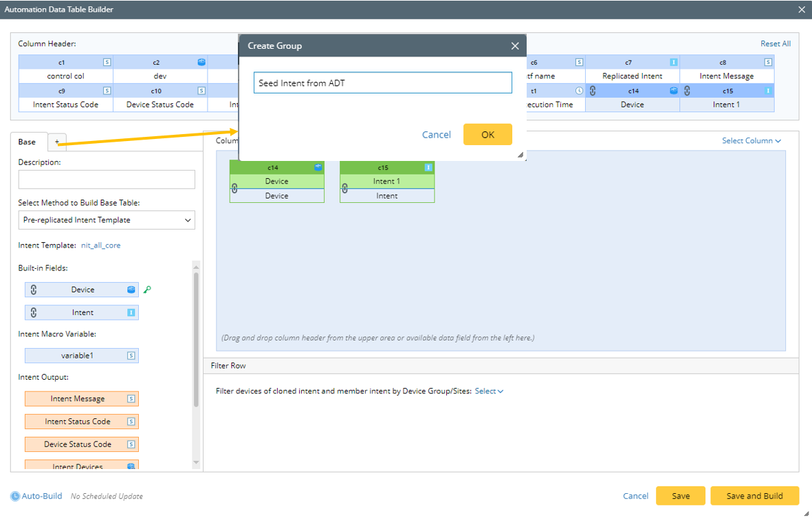Click the link icon left of c14 header
Viewport: 812px width, 520px height.
[593, 91]
